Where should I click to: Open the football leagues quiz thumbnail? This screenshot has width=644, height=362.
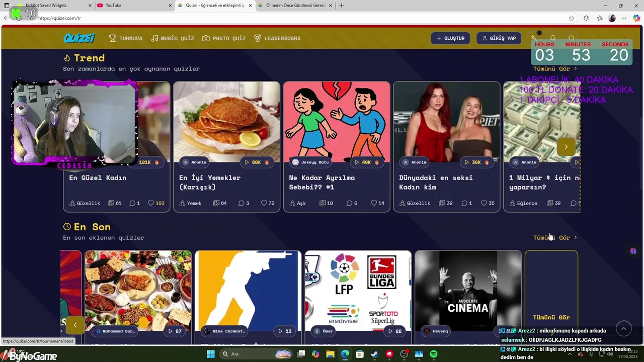pos(358,291)
